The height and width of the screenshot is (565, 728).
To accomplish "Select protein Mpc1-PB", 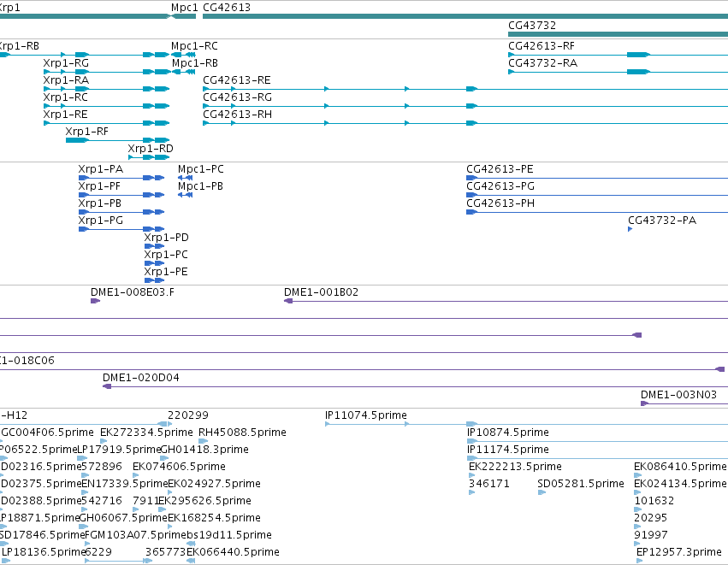I will click(x=200, y=186).
